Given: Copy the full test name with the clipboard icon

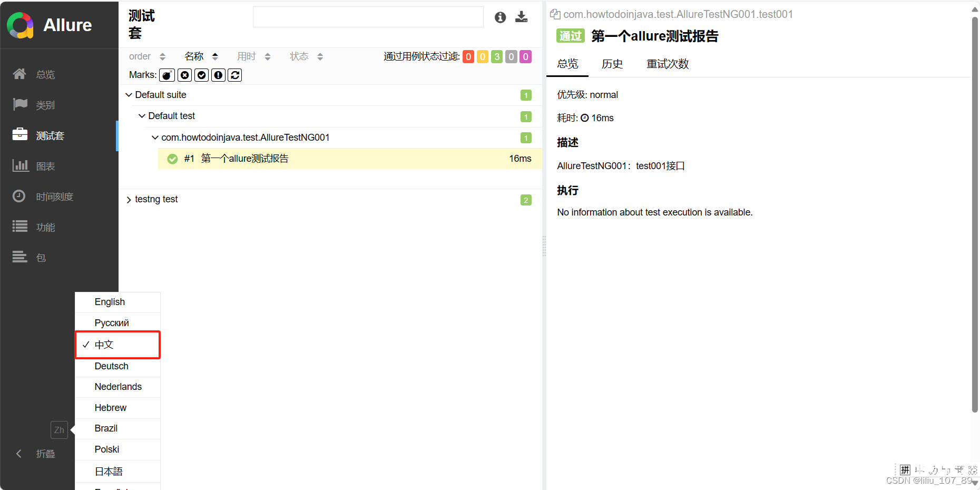Looking at the screenshot, I should 555,14.
